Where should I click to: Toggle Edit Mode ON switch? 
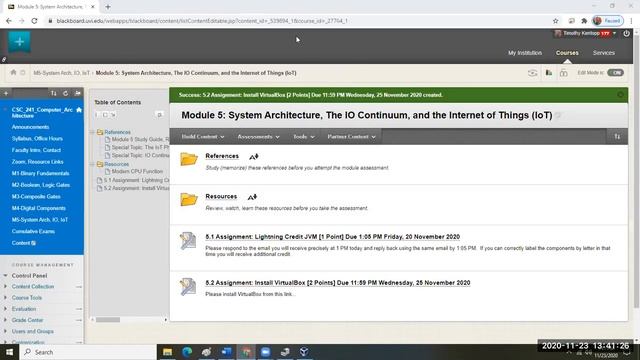click(615, 73)
